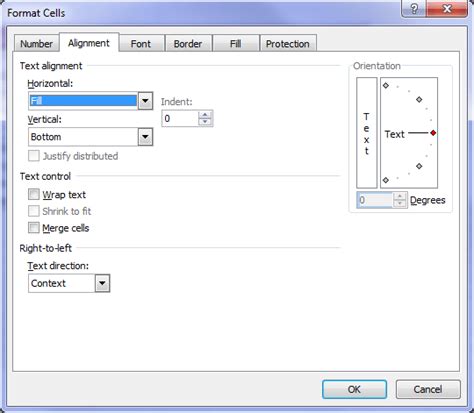
Task: Switch to the Number tab
Action: click(36, 44)
